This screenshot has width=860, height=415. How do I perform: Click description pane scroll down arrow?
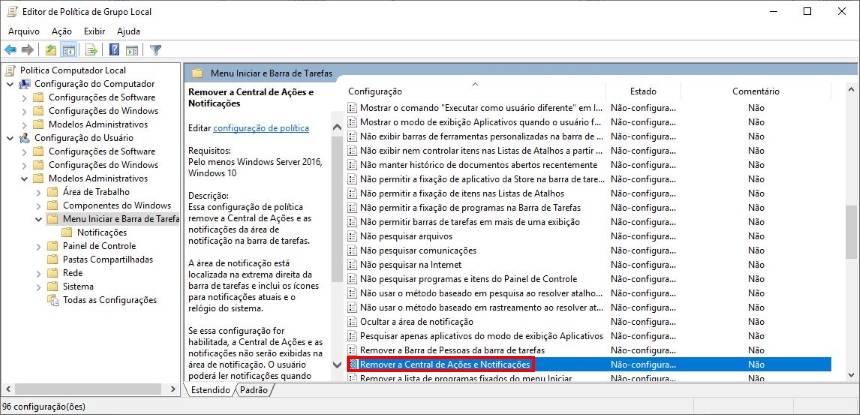tap(337, 365)
